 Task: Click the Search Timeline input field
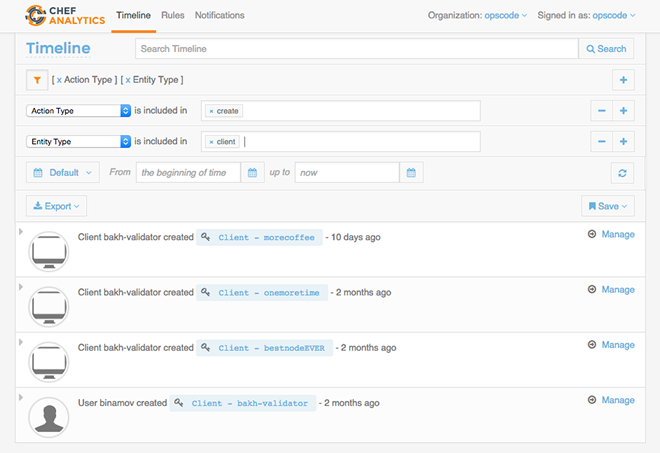(x=356, y=49)
